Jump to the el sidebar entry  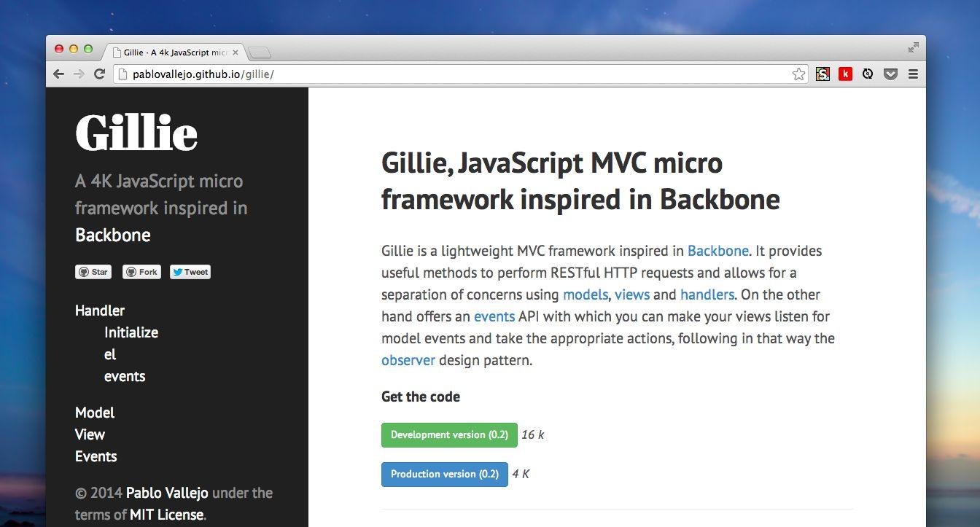pos(110,354)
